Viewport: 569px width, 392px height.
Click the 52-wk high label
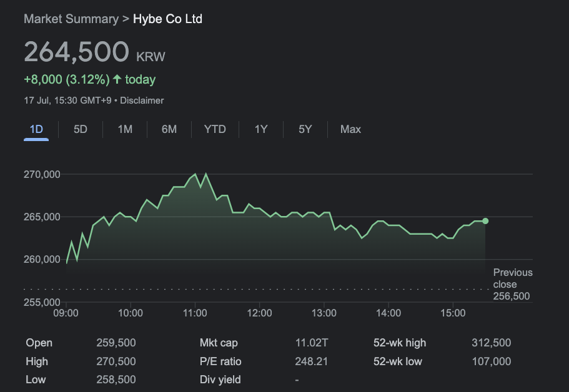coord(400,343)
